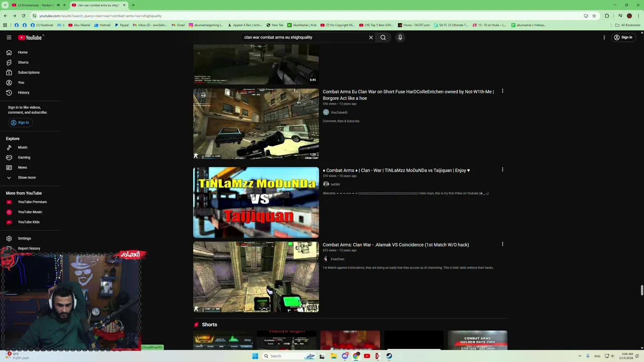The image size is (644, 362).
Task: Close the clan war combat arms tab
Action: [x=124, y=5]
